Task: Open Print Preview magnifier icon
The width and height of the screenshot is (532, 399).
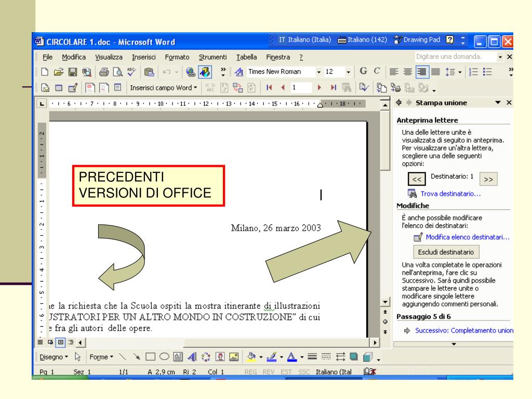Action: [x=118, y=72]
